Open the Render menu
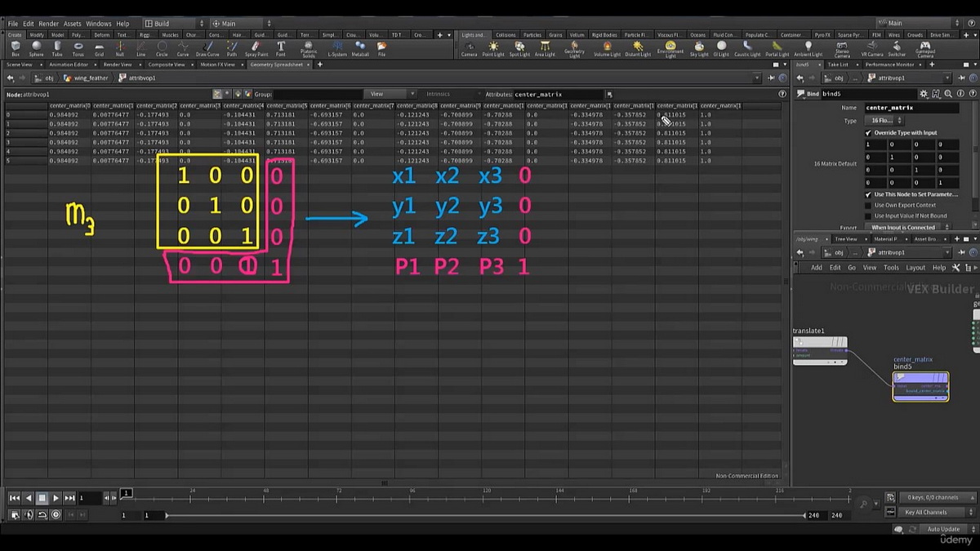Image resolution: width=980 pixels, height=551 pixels. (x=48, y=24)
